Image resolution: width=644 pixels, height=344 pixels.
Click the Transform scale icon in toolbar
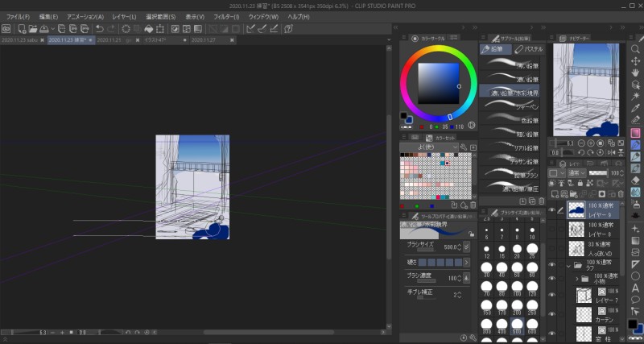[159, 29]
